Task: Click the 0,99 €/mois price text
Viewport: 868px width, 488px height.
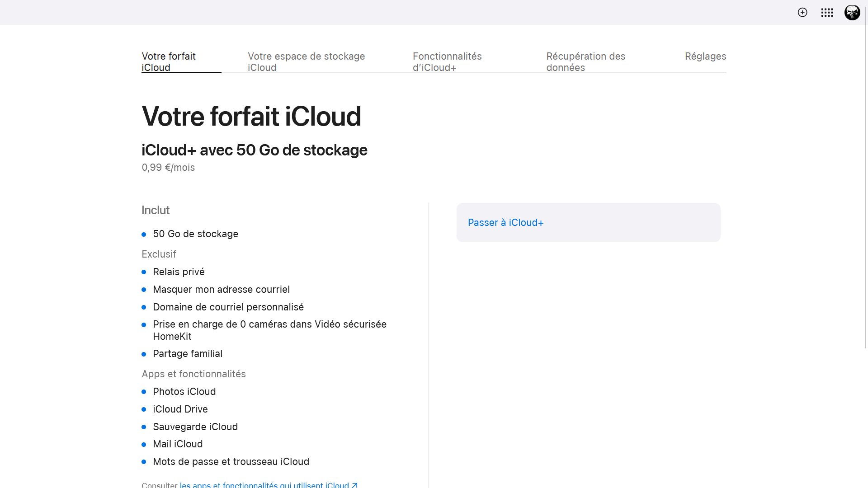Action: (168, 168)
